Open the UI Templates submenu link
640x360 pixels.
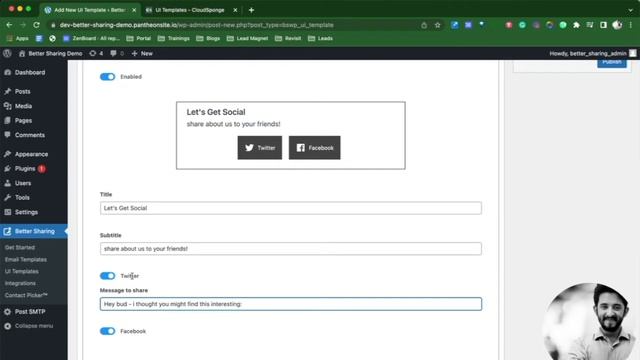point(22,271)
